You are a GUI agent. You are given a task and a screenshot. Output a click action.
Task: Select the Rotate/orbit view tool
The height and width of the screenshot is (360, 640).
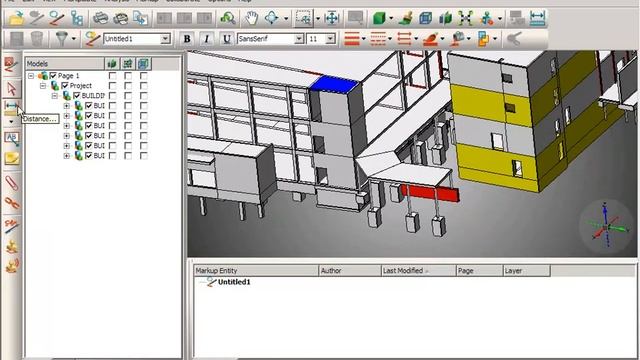coord(271,18)
